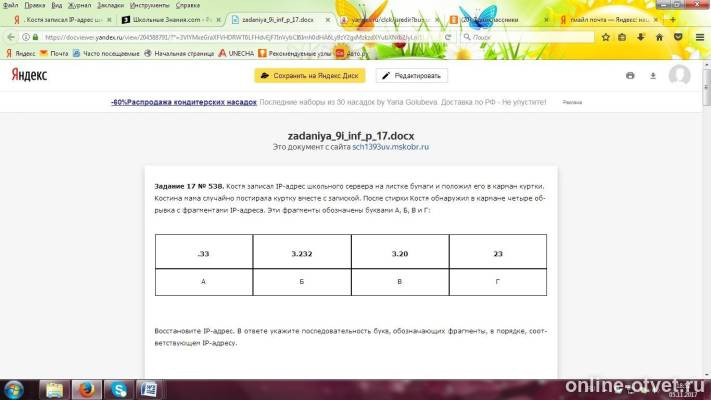Viewport: 711px width, 400px height.
Task: Open the Правка menu
Action: pyautogui.click(x=34, y=5)
